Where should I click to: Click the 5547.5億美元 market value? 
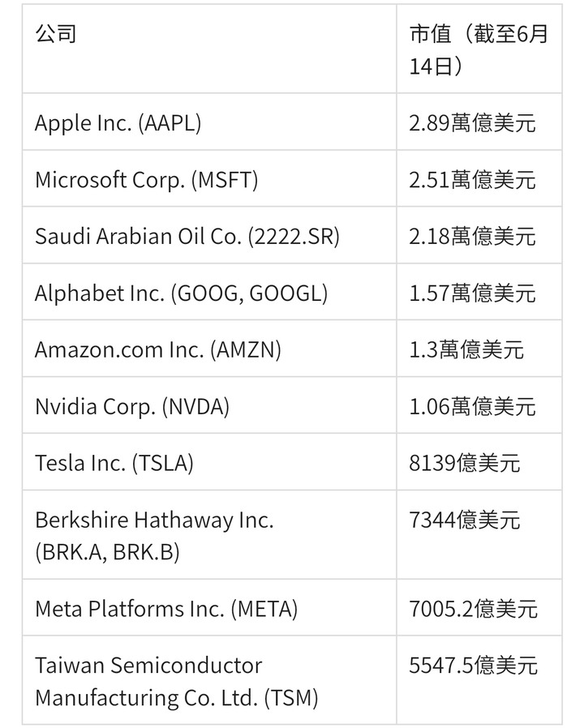[473, 666]
